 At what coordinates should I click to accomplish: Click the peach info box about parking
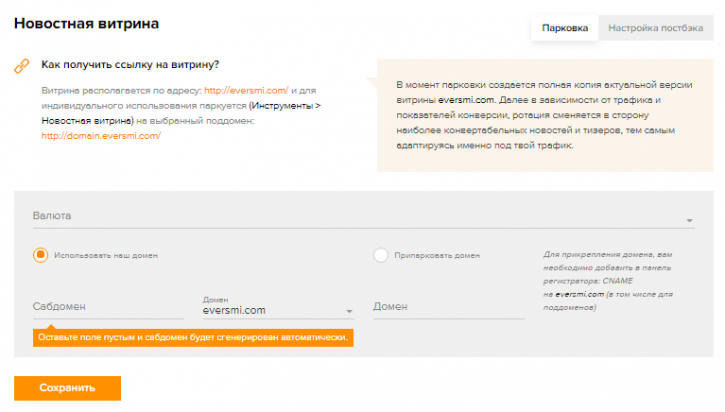545,115
